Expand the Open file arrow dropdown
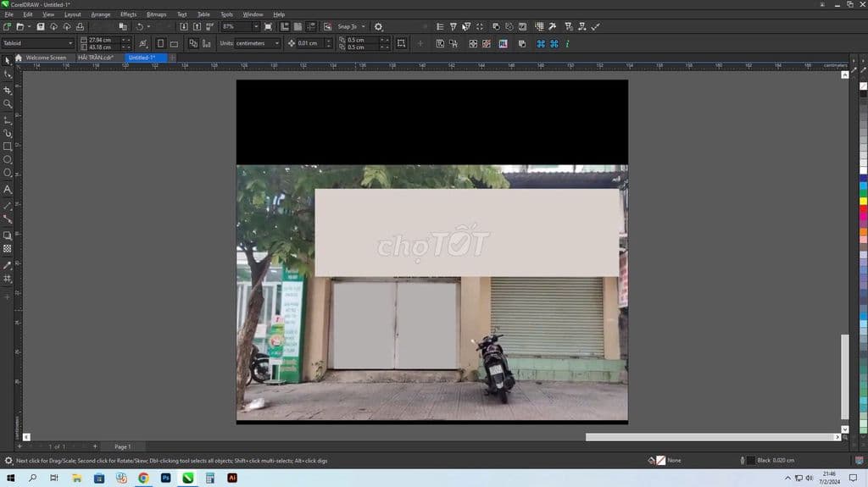This screenshot has width=868, height=487. coord(29,26)
